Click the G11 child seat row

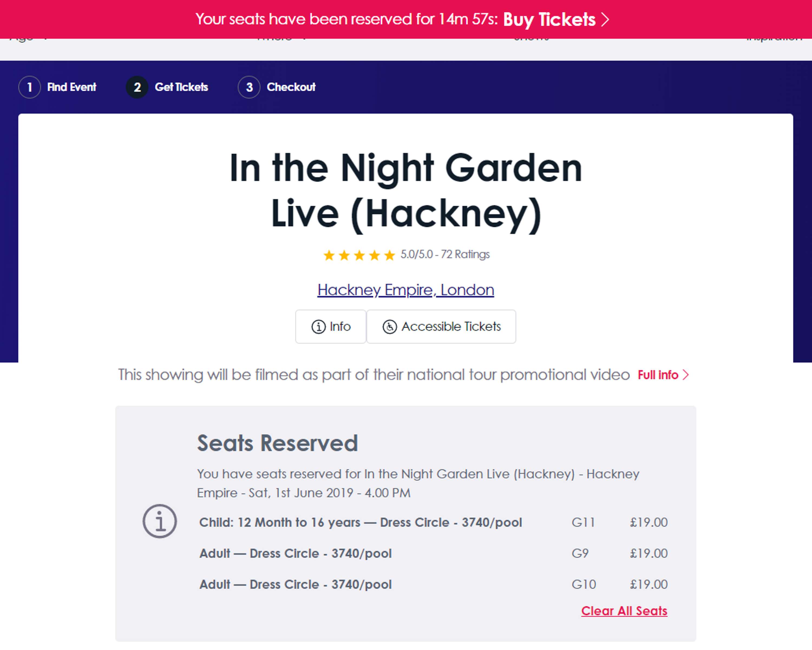433,522
